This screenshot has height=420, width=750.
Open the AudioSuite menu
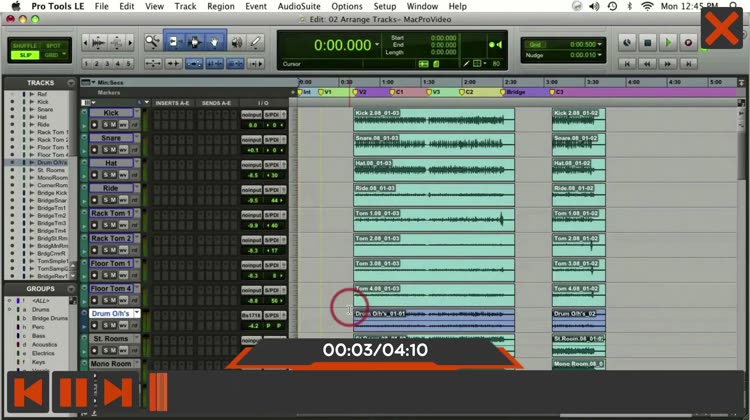click(299, 6)
